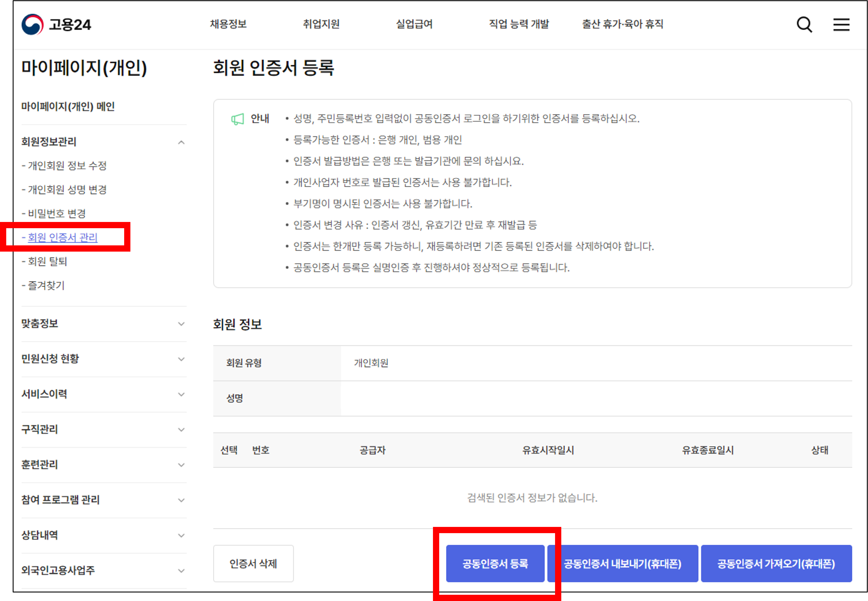Image resolution: width=868 pixels, height=601 pixels.
Task: Expand the 구직관리 menu
Action: pyautogui.click(x=181, y=430)
